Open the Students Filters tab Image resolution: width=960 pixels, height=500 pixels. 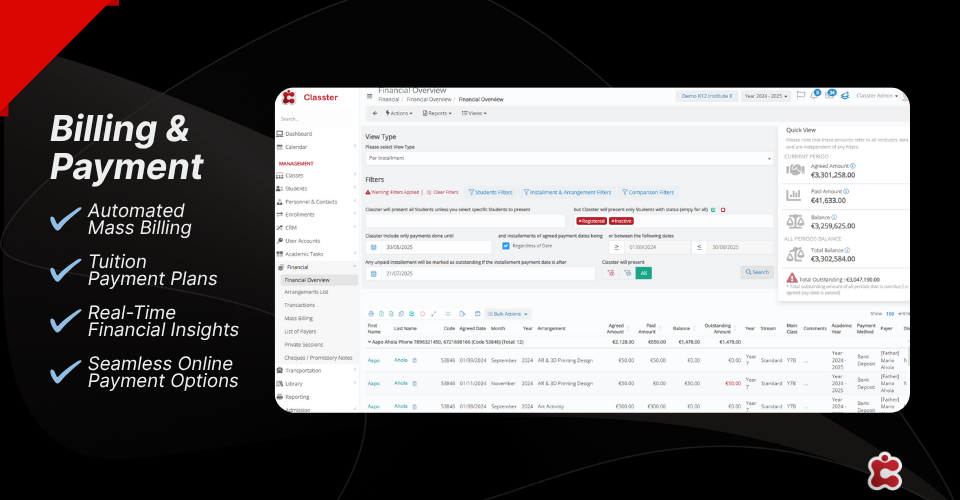490,192
